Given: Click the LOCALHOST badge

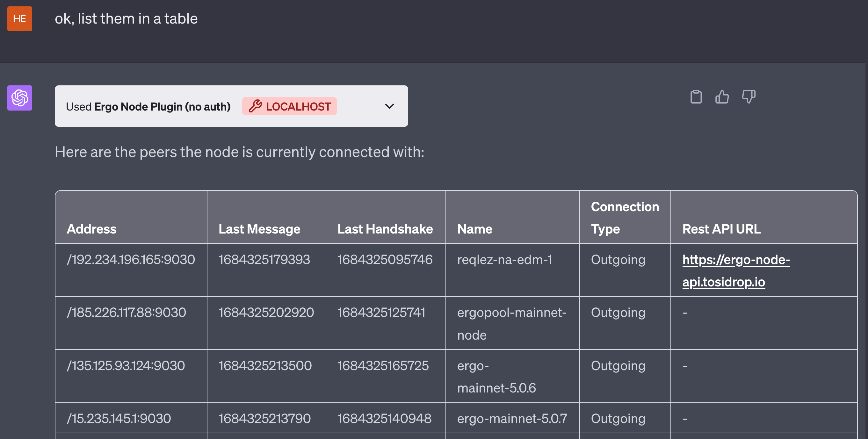Looking at the screenshot, I should point(298,106).
